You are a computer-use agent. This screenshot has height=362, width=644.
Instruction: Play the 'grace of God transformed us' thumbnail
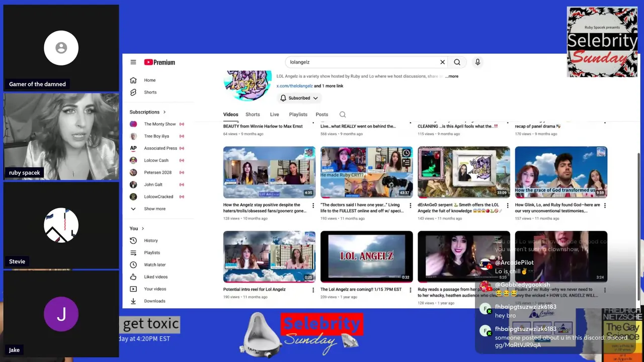(561, 172)
